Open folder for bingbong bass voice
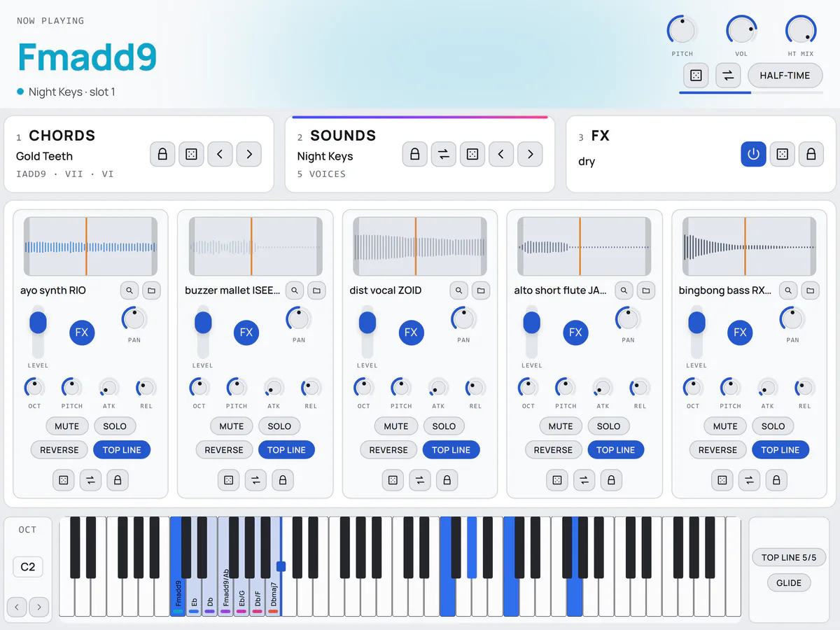Screen dimensions: 840x630 (x=811, y=290)
